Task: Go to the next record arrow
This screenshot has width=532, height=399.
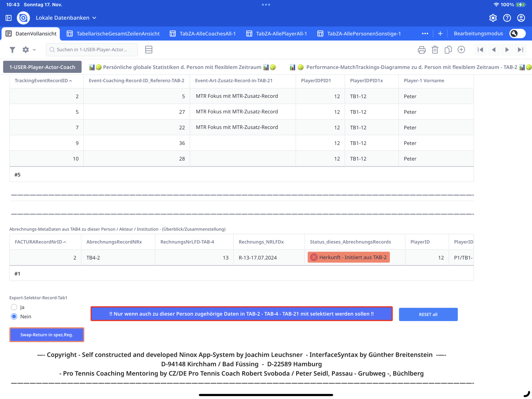Action: click(507, 50)
